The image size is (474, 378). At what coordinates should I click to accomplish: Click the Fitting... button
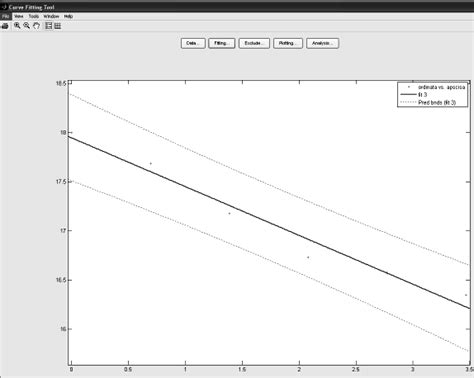[222, 43]
